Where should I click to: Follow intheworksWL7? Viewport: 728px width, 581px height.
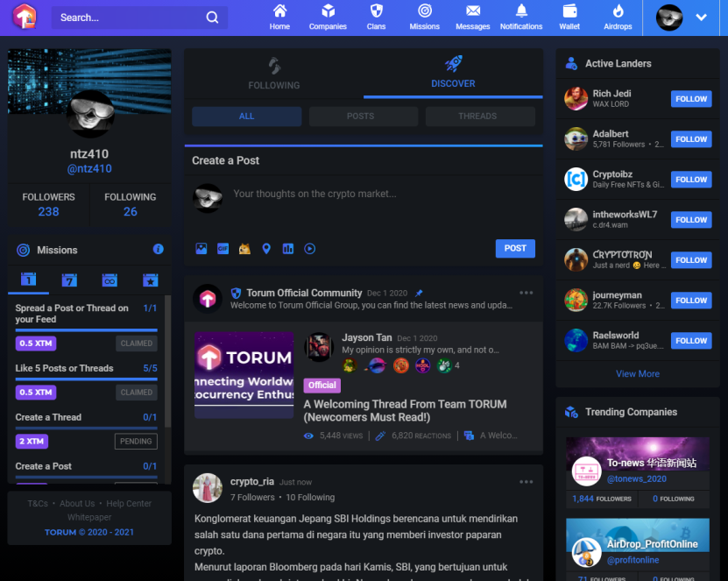[x=691, y=220]
